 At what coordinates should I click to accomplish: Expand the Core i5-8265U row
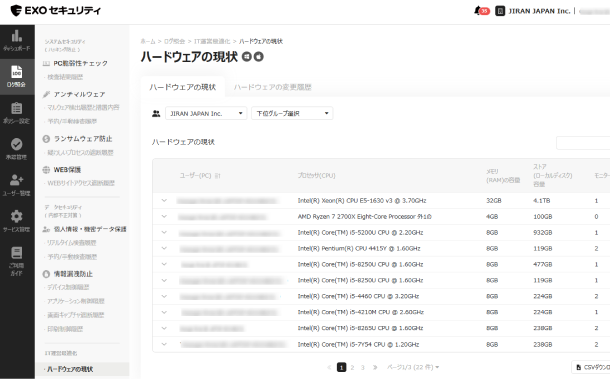pyautogui.click(x=164, y=328)
